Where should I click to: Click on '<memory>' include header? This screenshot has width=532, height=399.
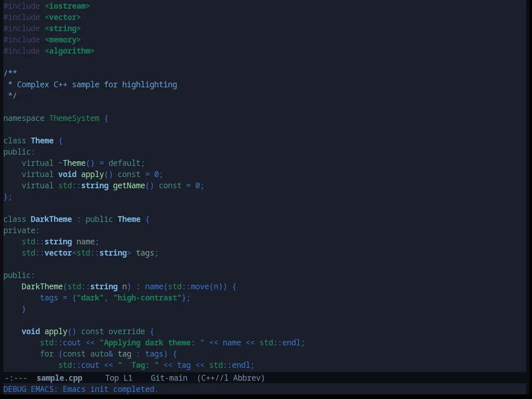(x=63, y=39)
